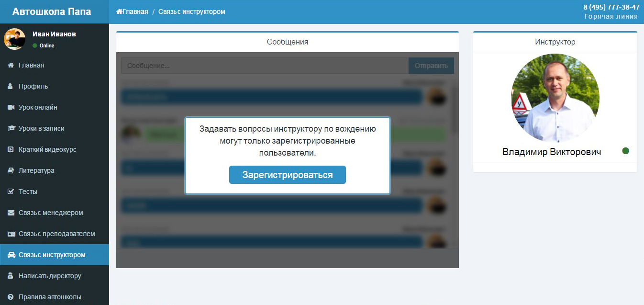The image size is (644, 305).
Task: Click the Автошкола Папа logo title
Action: (x=52, y=11)
